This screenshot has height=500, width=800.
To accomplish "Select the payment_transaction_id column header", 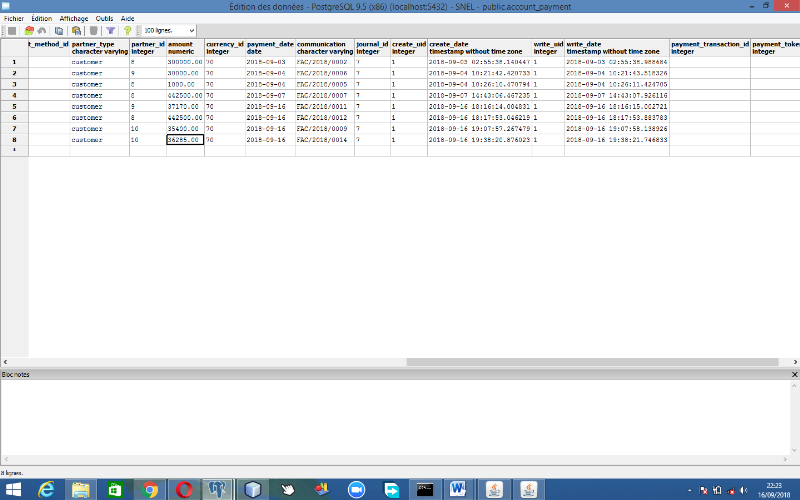I will pyautogui.click(x=710, y=48).
